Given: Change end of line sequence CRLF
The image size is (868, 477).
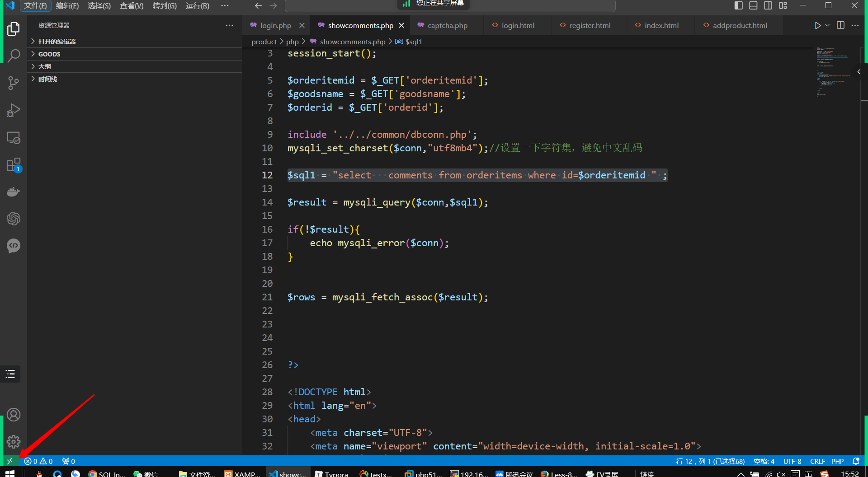Looking at the screenshot, I should [817, 461].
